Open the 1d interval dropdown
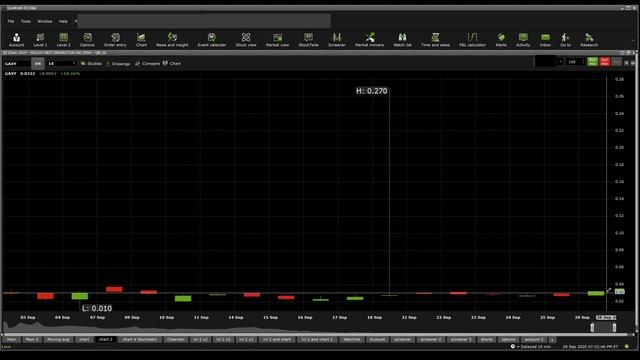 point(61,64)
